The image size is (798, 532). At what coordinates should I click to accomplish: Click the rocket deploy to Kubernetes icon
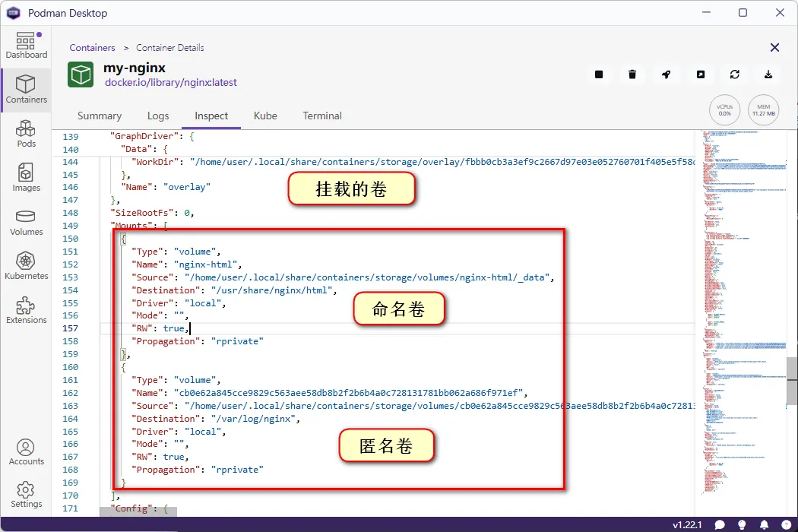pos(666,74)
